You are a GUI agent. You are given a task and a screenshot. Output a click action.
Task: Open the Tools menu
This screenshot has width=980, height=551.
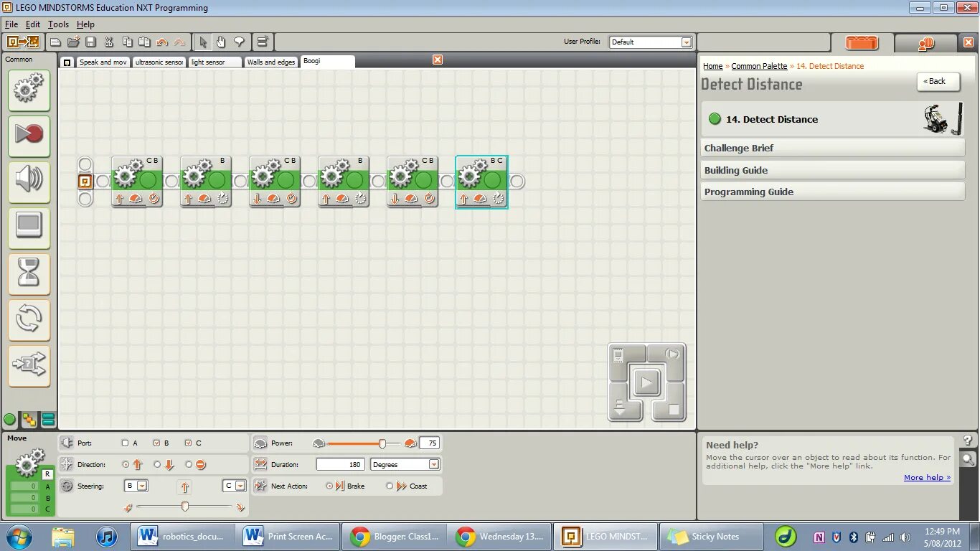point(58,24)
